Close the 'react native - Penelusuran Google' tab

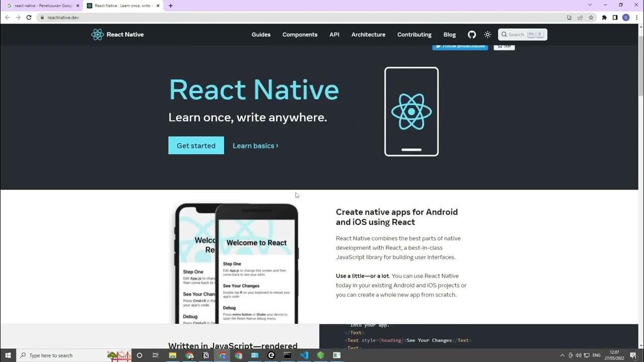[x=77, y=6]
